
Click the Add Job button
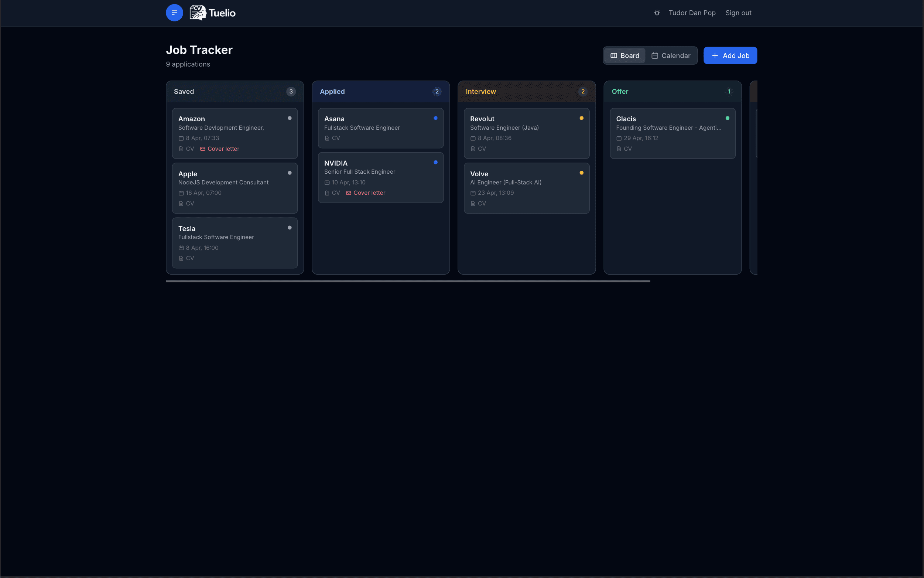[x=730, y=55]
